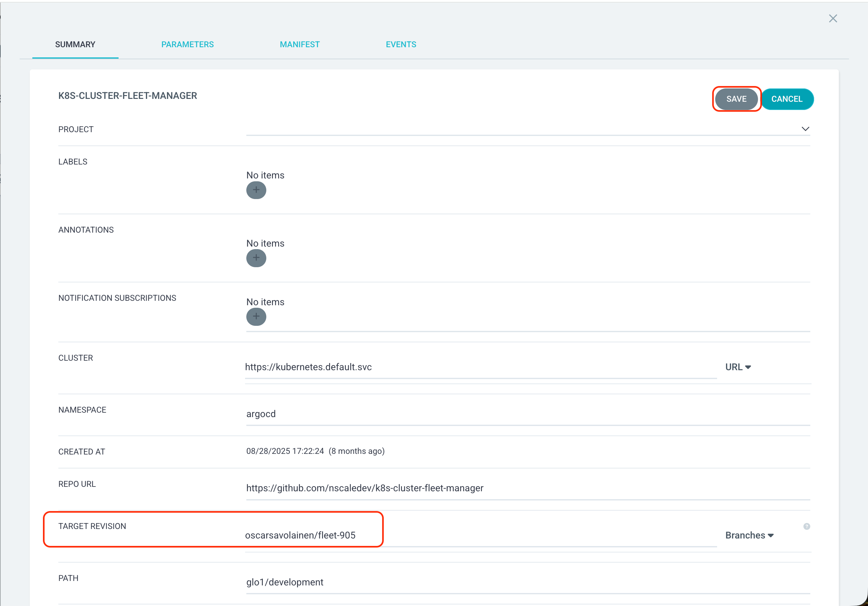Viewport: 868px width, 606px height.
Task: Close the application details panel with X
Action: click(833, 18)
